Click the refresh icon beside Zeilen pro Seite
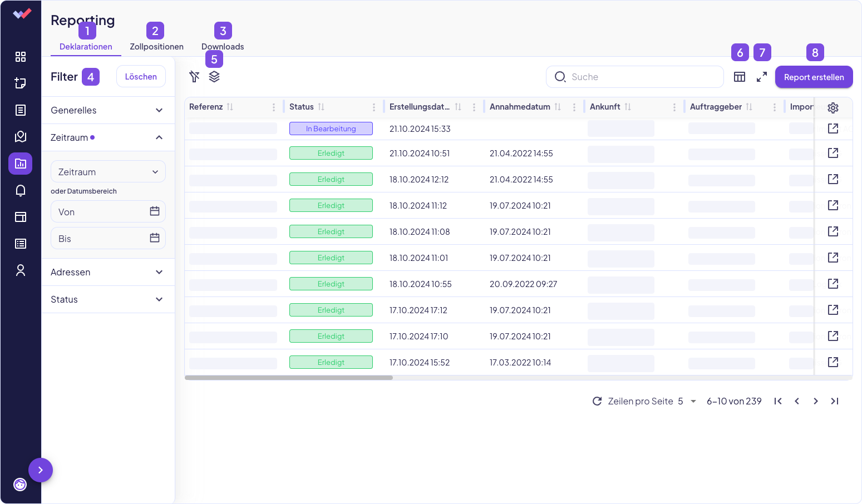 pos(597,401)
